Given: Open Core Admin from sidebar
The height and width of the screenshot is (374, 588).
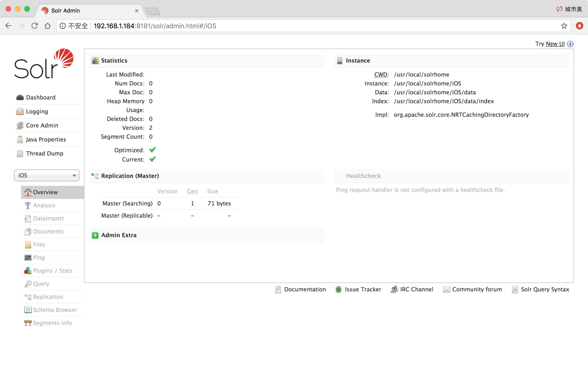Looking at the screenshot, I should tap(42, 126).
